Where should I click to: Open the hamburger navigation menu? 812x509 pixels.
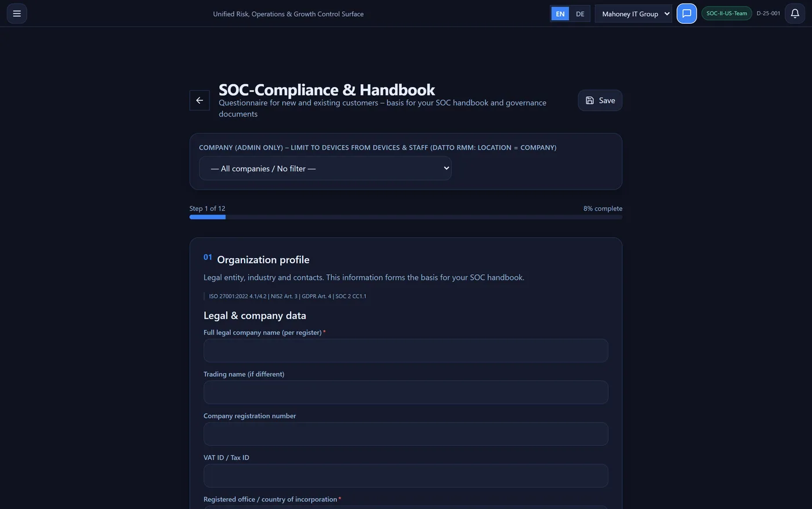16,13
